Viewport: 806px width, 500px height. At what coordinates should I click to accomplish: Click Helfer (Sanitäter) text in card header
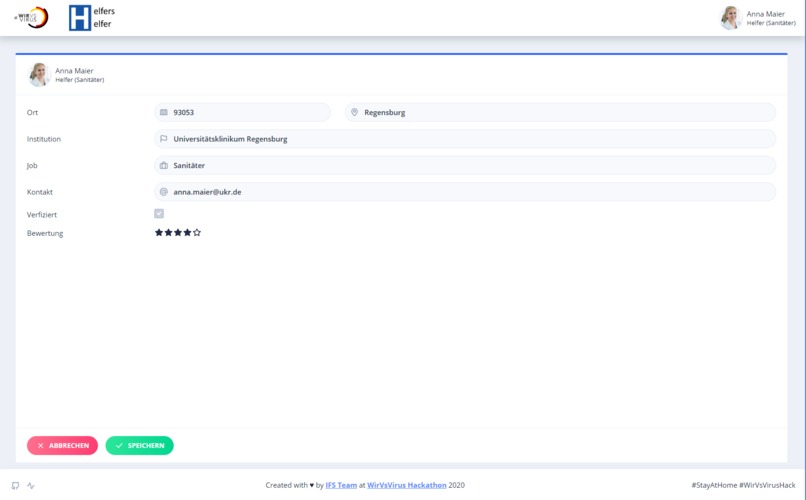coord(80,80)
